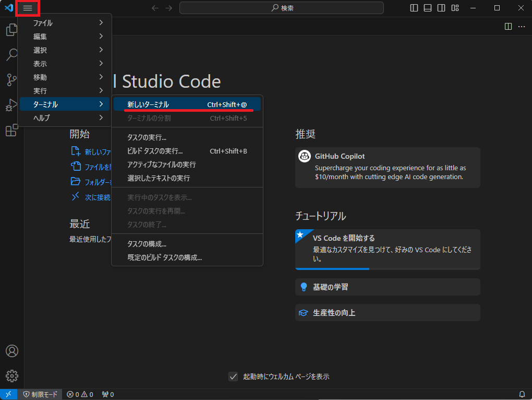Image resolution: width=532 pixels, height=400 pixels.
Task: Open the 生産性の向上 tutorial
Action: (x=388, y=312)
